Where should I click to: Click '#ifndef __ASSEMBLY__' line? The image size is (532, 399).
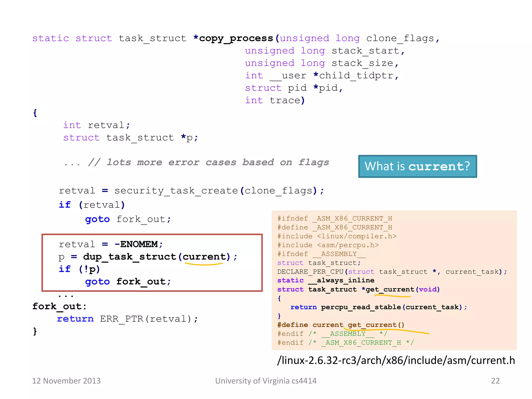tap(322, 254)
